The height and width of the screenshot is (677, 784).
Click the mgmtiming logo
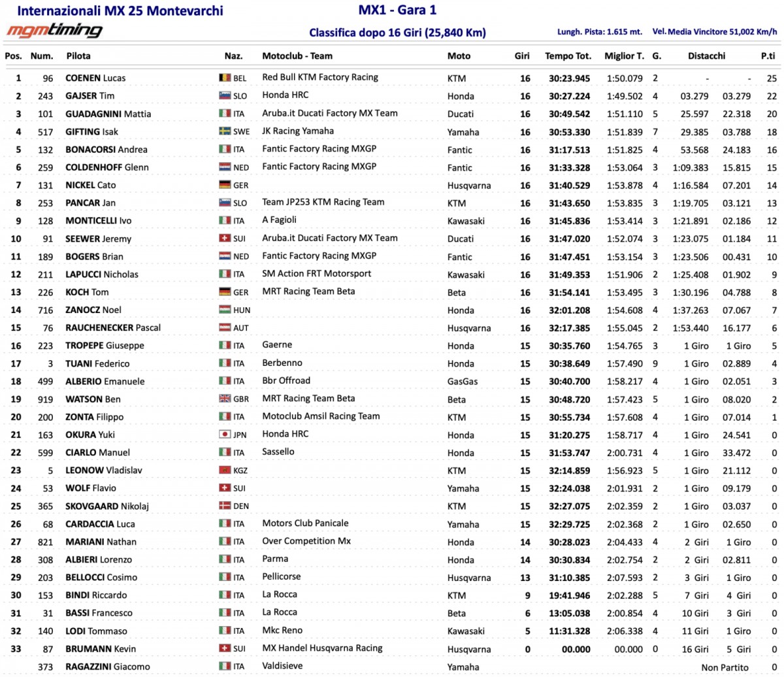(x=54, y=31)
